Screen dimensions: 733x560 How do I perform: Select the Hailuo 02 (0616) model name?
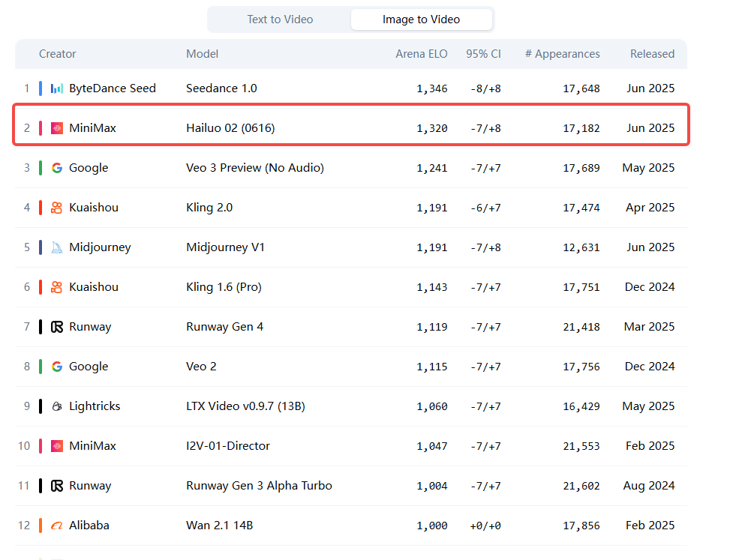coord(230,128)
